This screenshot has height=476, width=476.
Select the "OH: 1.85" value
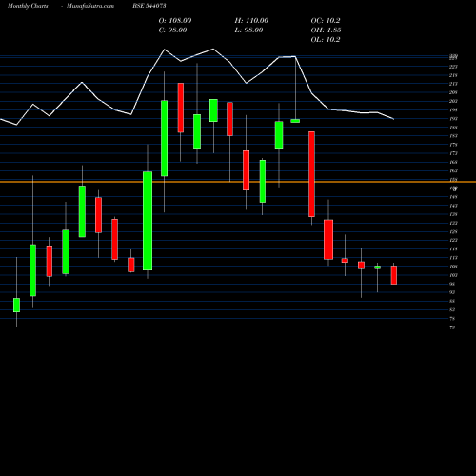coord(327,30)
